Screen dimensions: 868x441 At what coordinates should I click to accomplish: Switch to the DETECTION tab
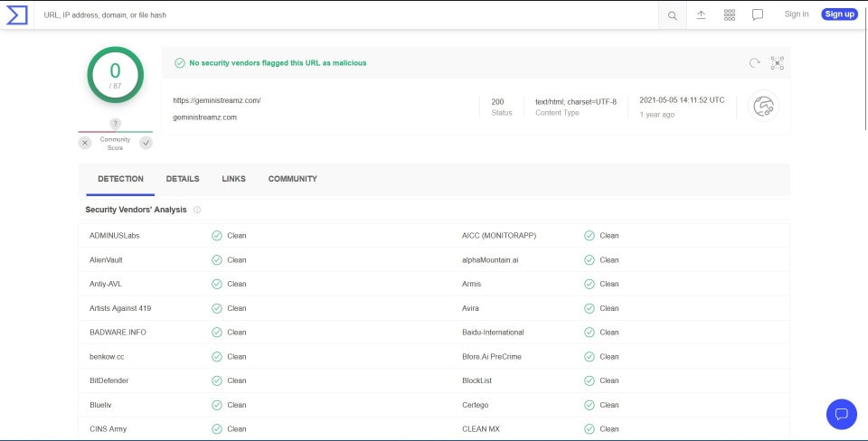point(120,179)
